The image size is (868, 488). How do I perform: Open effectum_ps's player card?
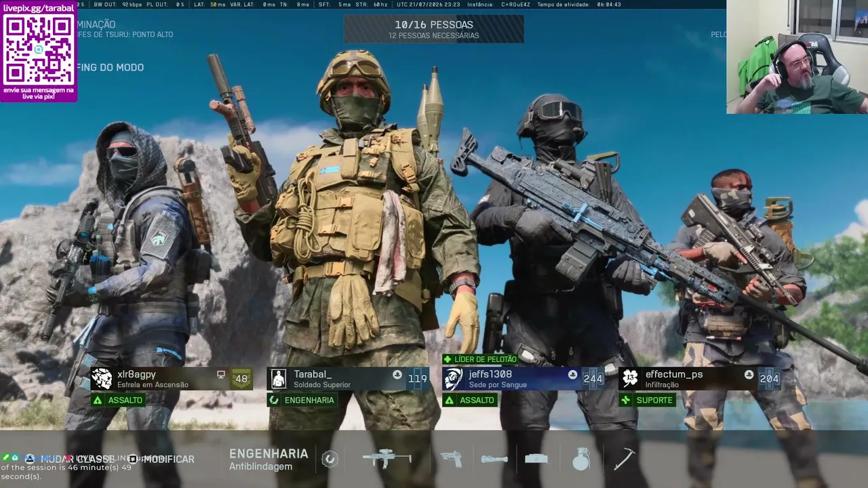pyautogui.click(x=701, y=379)
